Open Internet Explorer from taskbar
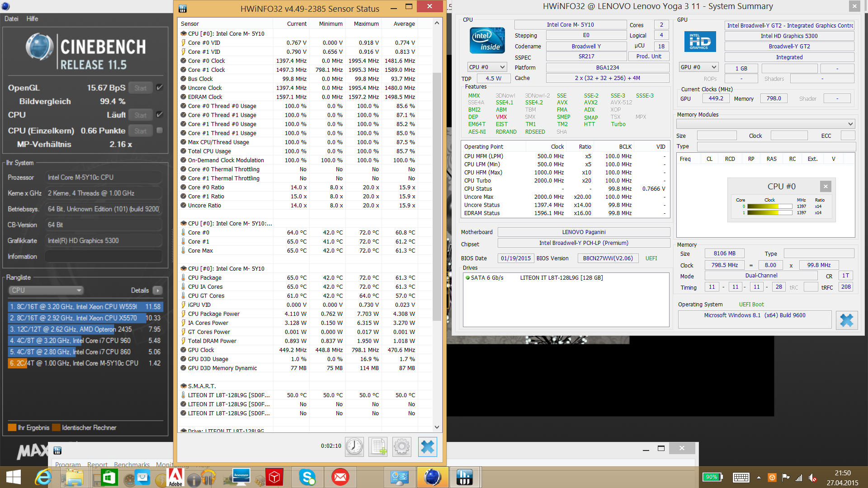This screenshot has width=868, height=488. pos(43,477)
